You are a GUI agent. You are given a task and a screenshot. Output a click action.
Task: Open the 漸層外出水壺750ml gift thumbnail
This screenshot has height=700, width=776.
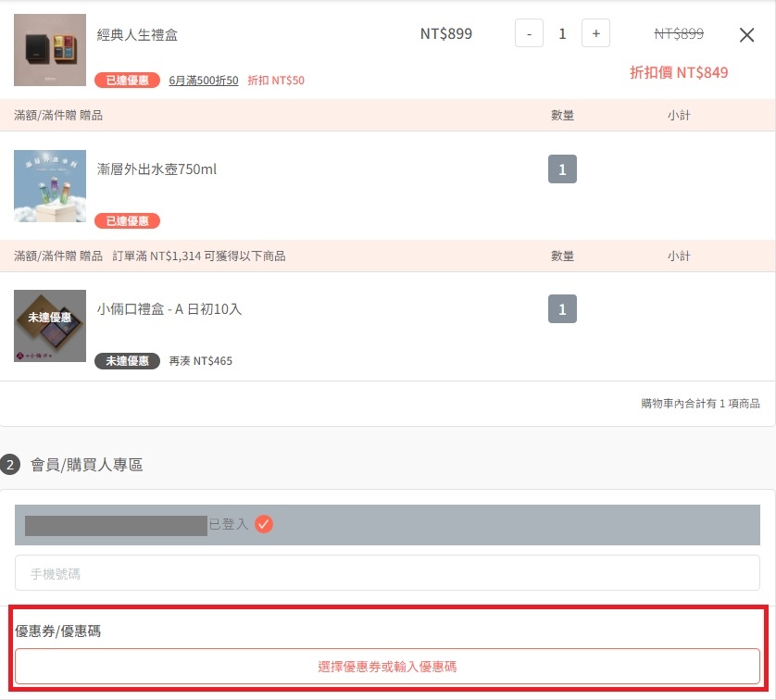click(x=50, y=186)
